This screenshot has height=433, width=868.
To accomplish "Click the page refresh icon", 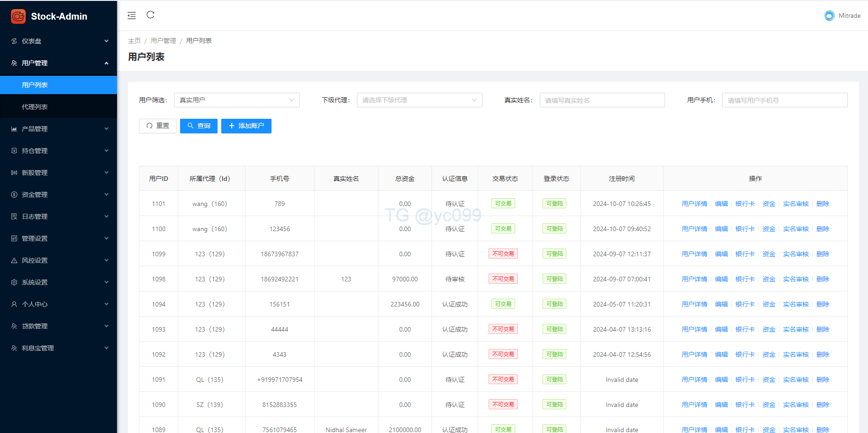I will point(150,15).
